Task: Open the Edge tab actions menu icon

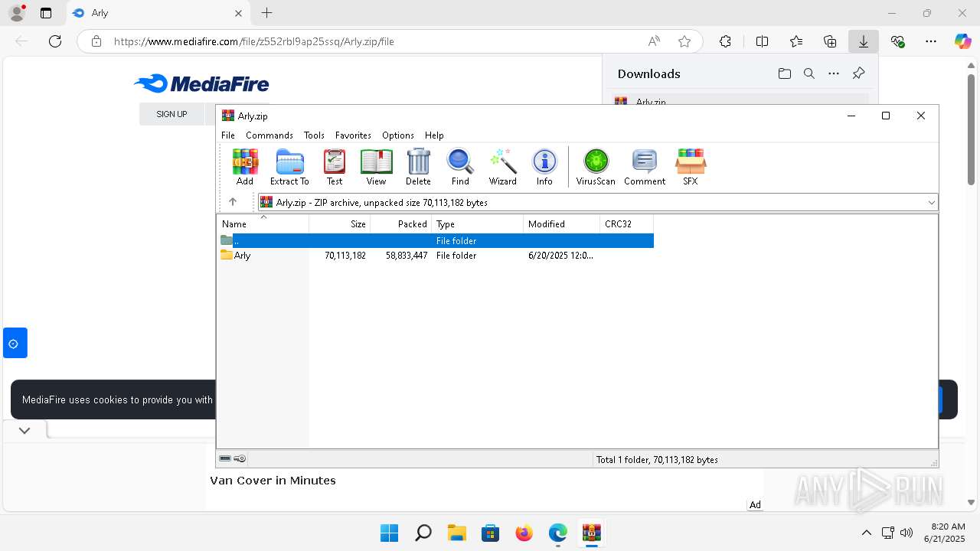Action: point(46,13)
